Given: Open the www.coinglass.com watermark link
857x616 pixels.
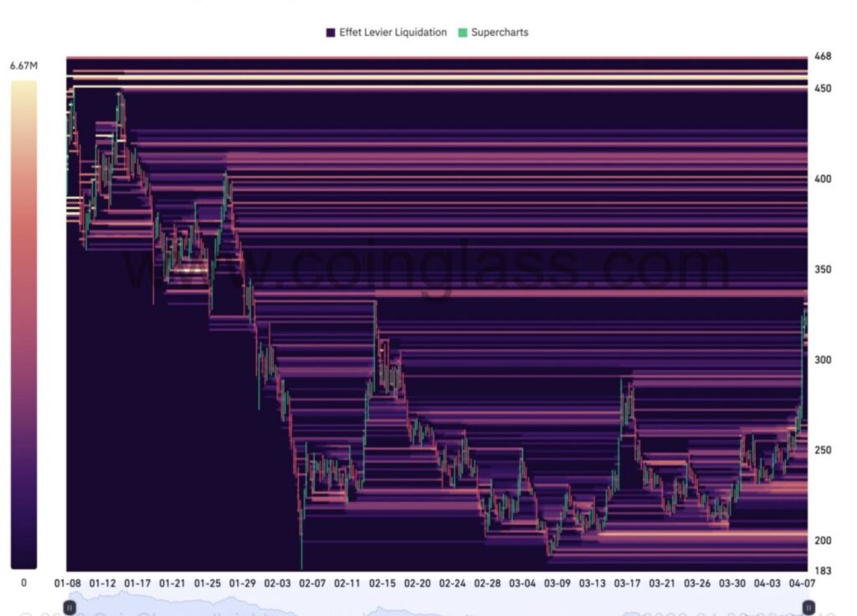Looking at the screenshot, I should tap(427, 264).
